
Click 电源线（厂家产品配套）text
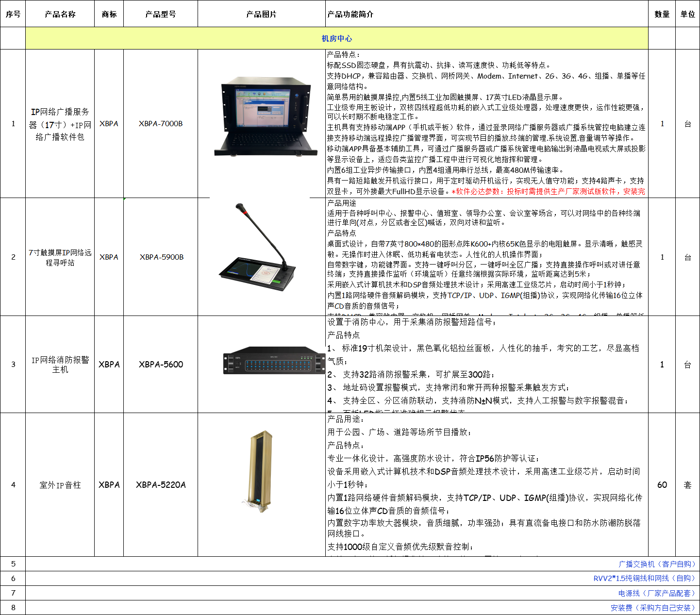click(658, 593)
